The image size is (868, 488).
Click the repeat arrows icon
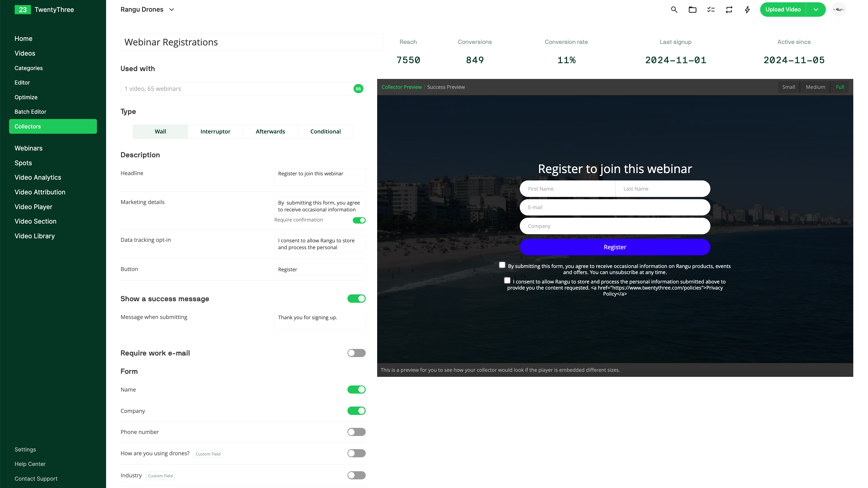click(729, 9)
